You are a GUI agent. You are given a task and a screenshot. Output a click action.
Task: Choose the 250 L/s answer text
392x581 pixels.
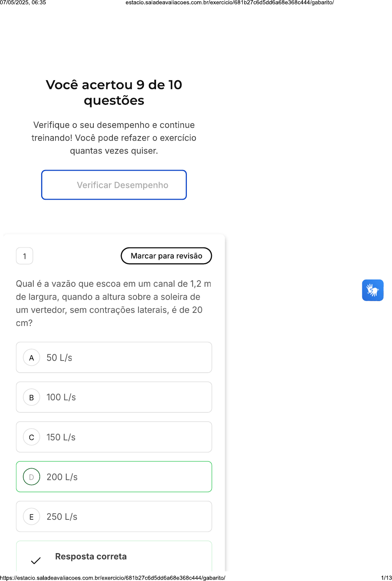(x=62, y=517)
